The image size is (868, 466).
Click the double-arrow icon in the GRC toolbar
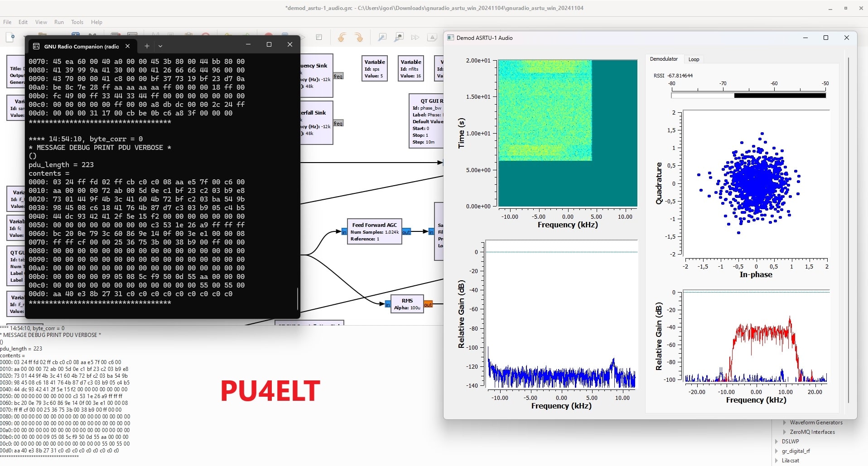415,37
